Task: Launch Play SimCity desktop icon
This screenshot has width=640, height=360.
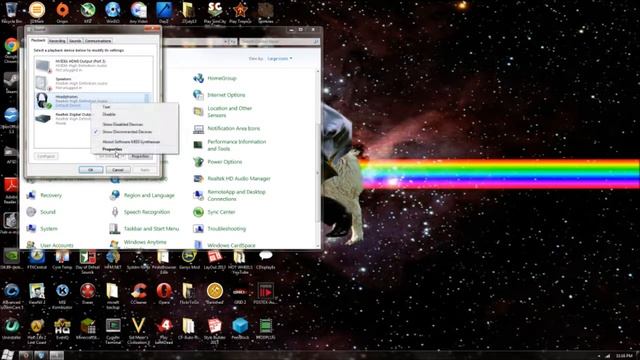Action: coord(215,13)
